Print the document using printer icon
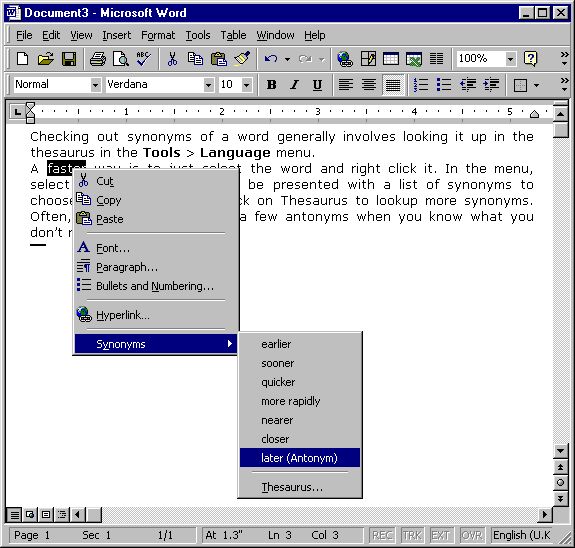Image resolution: width=575 pixels, height=548 pixels. [x=98, y=59]
